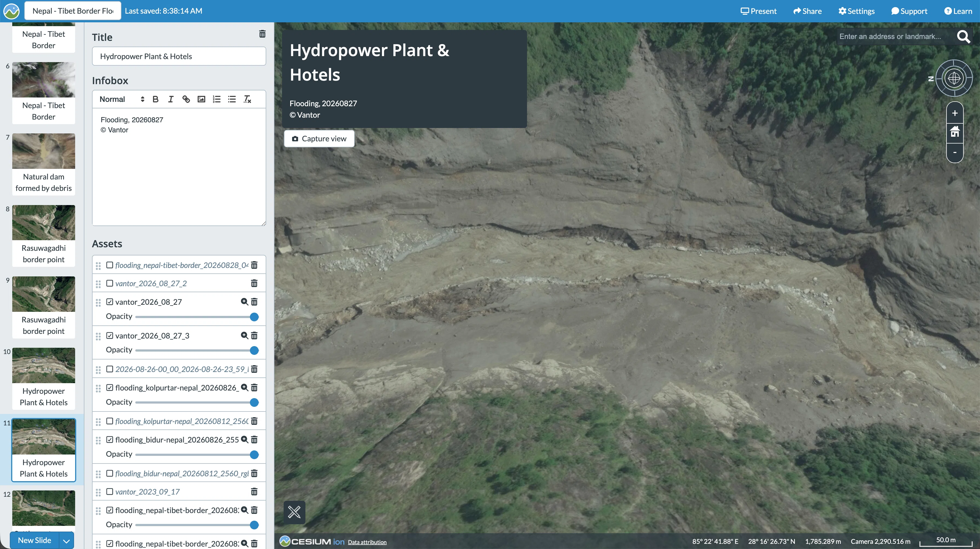Zoom in the map with plus button
This screenshot has height=549, width=980.
954,113
